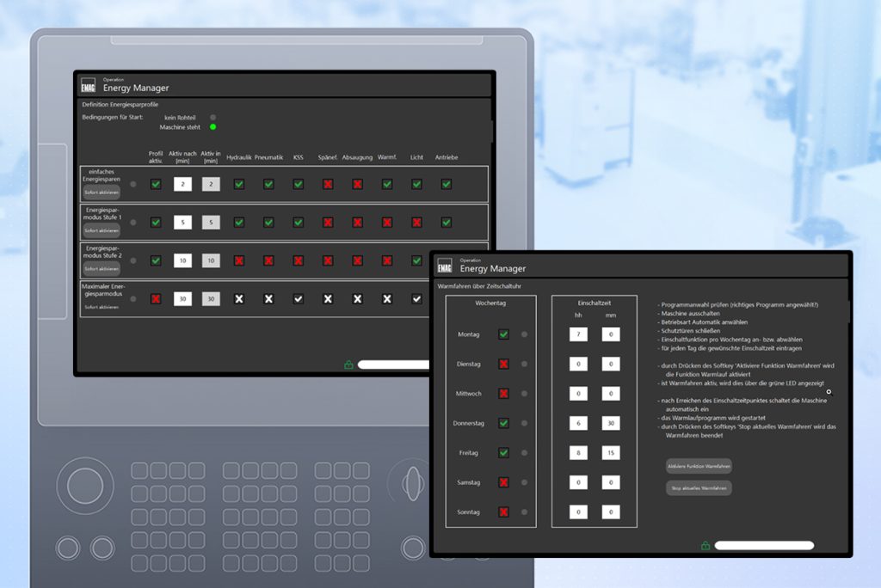881x588 pixels.
Task: Toggle Hydraulik checkbox for Energiesparmodus Stufe 2
Action: [239, 260]
